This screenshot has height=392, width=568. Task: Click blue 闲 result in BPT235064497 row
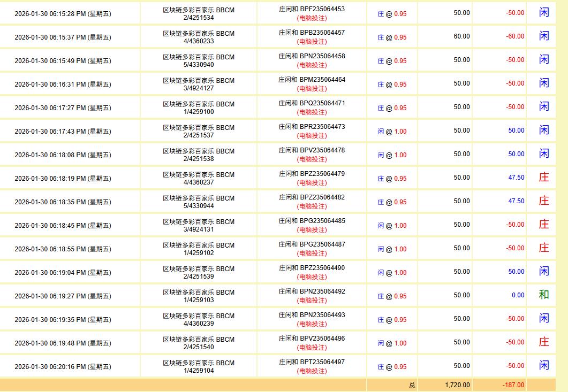[544, 365]
